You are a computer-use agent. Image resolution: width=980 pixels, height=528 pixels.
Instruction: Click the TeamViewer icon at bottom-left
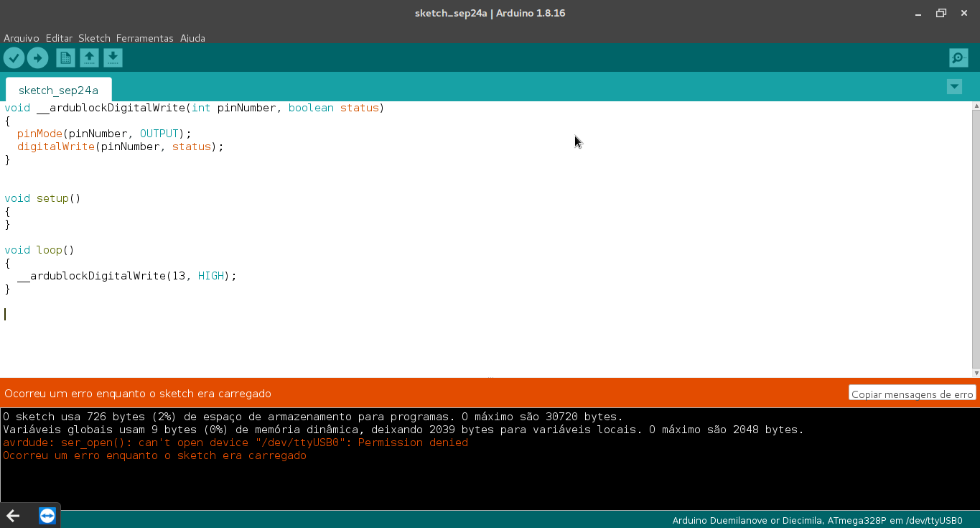tap(47, 516)
